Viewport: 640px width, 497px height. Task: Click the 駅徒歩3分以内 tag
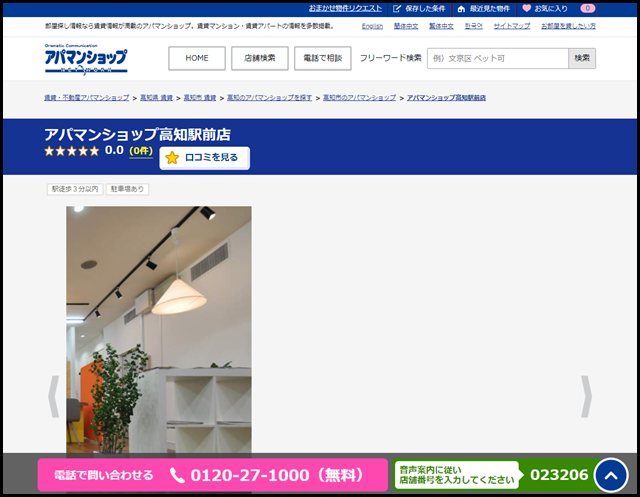point(75,189)
